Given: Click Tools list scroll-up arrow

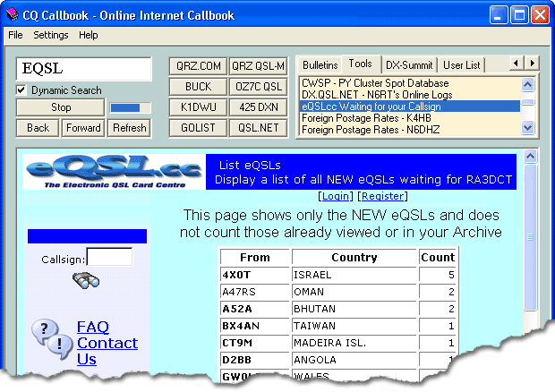Looking at the screenshot, I should click(x=527, y=84).
